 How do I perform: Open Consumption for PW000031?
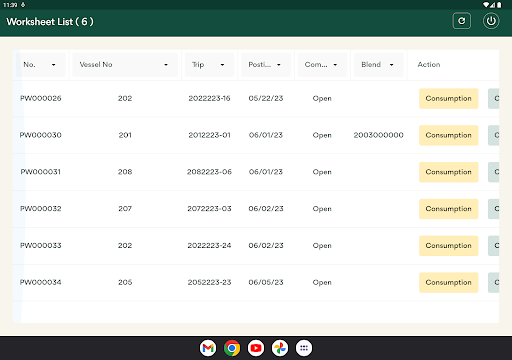tap(448, 172)
